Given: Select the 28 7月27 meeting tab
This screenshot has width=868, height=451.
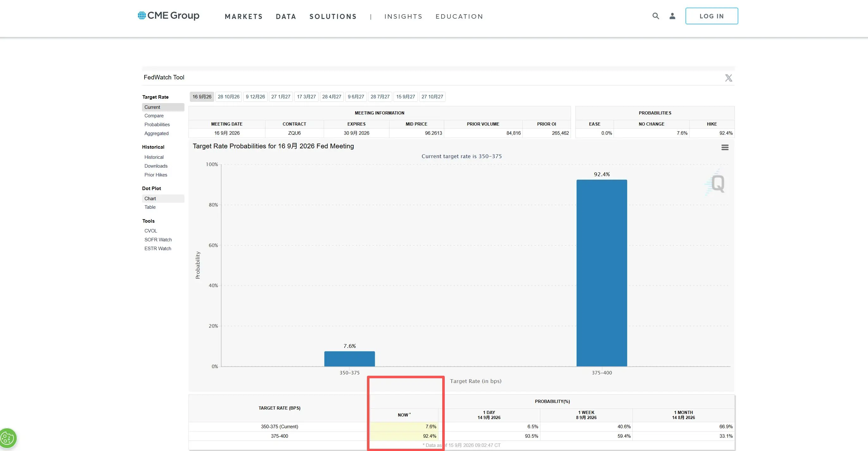Looking at the screenshot, I should 380,97.
